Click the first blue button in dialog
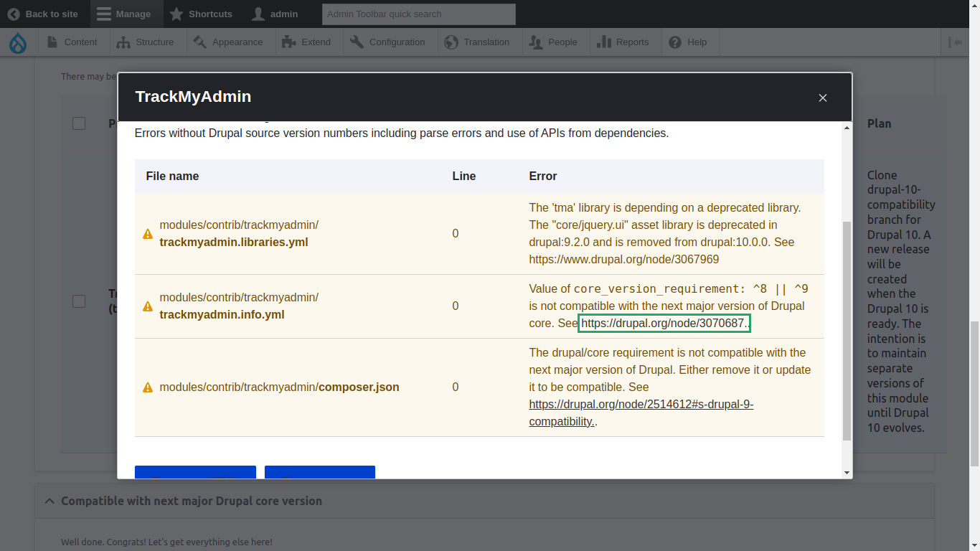The image size is (980, 551). pyautogui.click(x=195, y=472)
